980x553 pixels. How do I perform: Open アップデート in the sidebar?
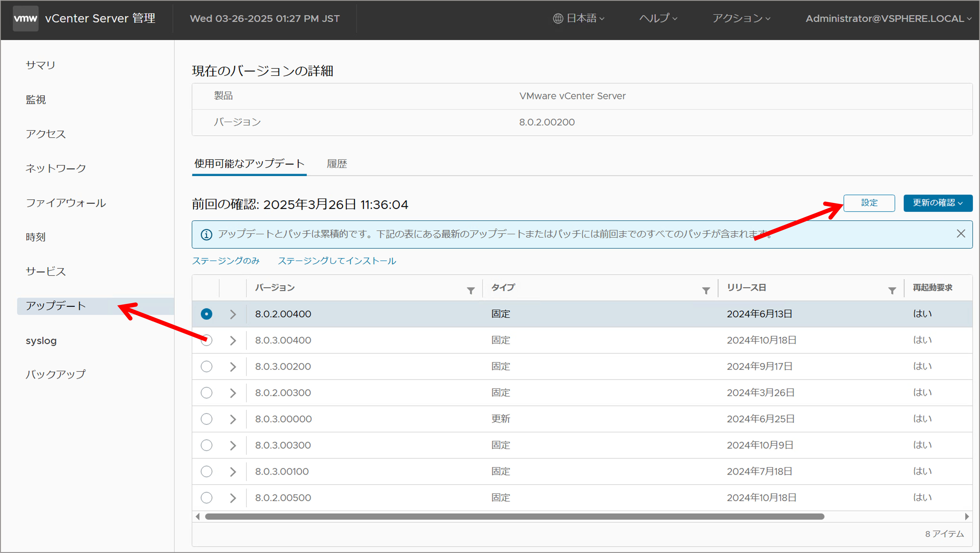tap(96, 306)
